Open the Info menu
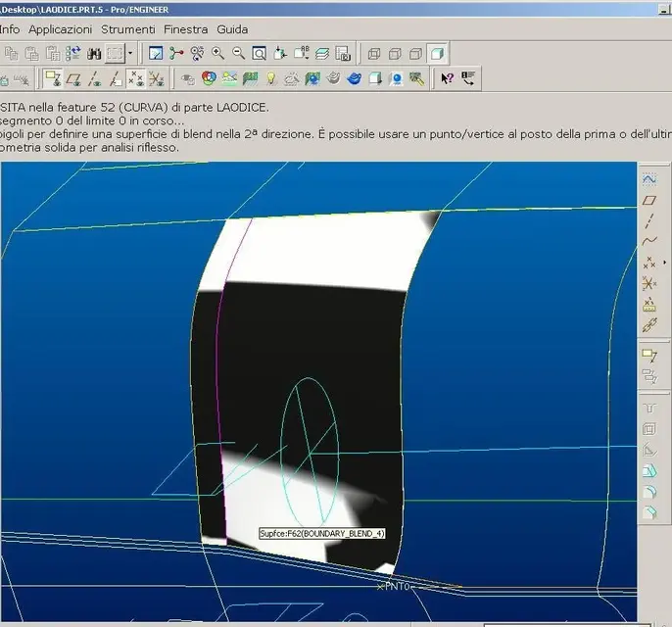The height and width of the screenshot is (627, 672). point(10,29)
